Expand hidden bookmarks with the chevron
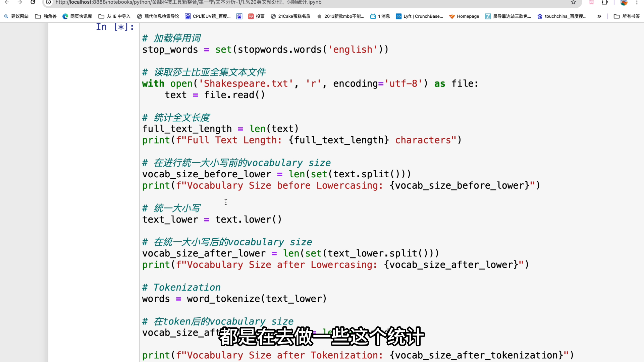This screenshot has height=362, width=644. tap(599, 16)
